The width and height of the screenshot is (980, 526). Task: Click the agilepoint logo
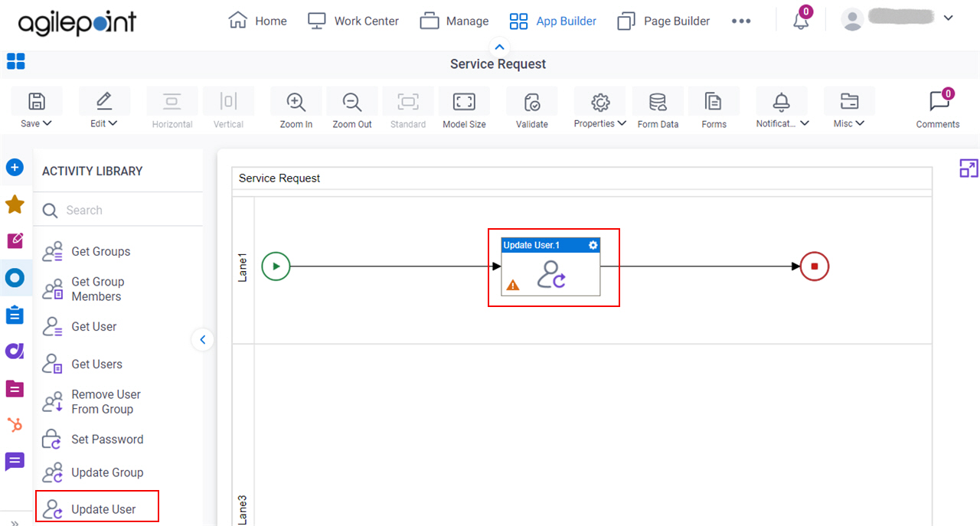[77, 23]
